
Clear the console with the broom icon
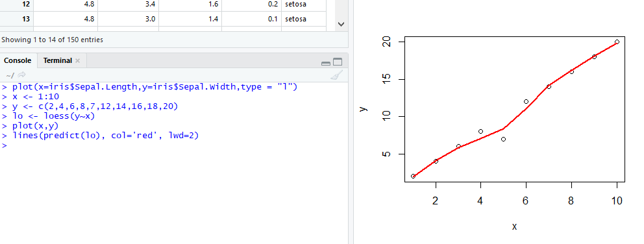336,75
